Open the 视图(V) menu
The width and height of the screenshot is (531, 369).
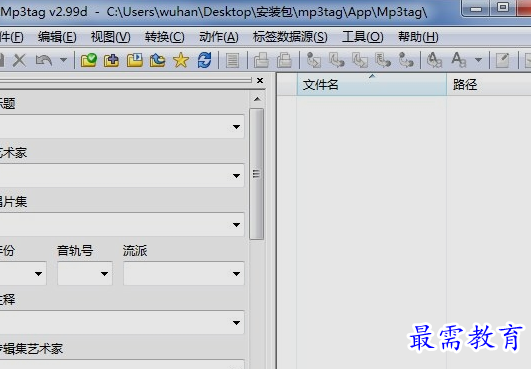tap(111, 37)
